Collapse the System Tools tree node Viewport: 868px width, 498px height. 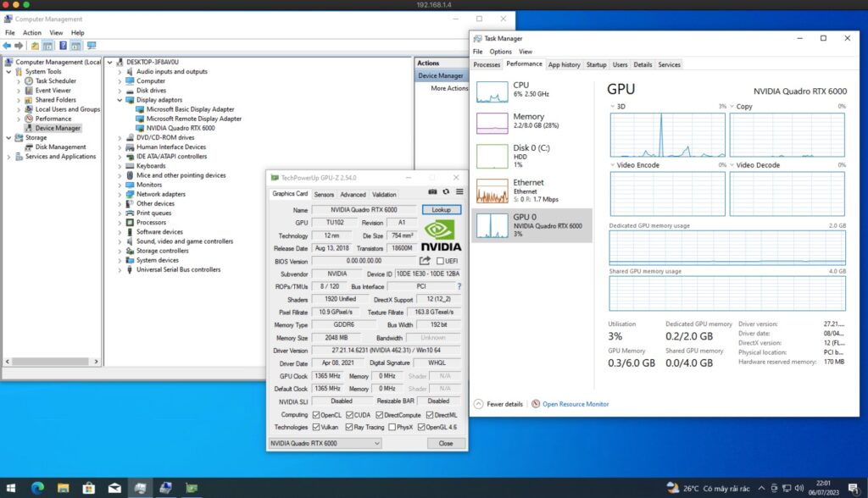tap(8, 71)
